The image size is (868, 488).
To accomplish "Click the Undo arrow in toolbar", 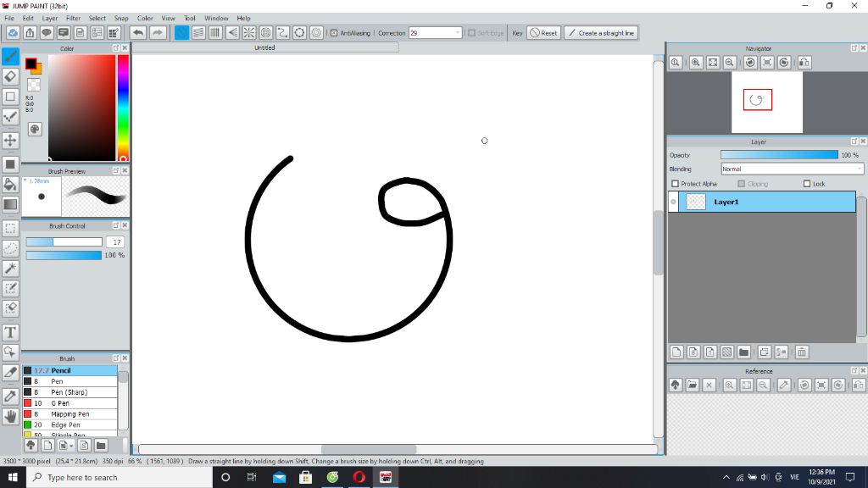I will click(x=138, y=33).
